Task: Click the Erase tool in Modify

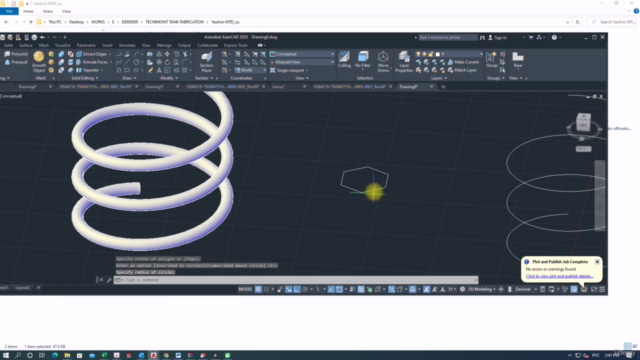Action: pos(150,70)
